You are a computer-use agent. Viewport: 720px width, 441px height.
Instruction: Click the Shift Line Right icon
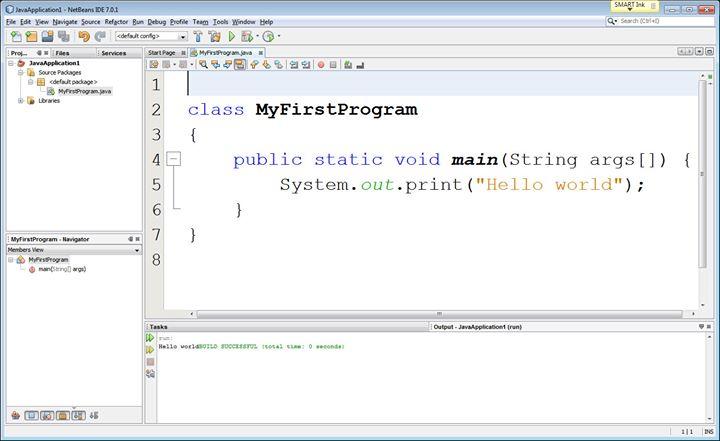pyautogui.click(x=306, y=65)
